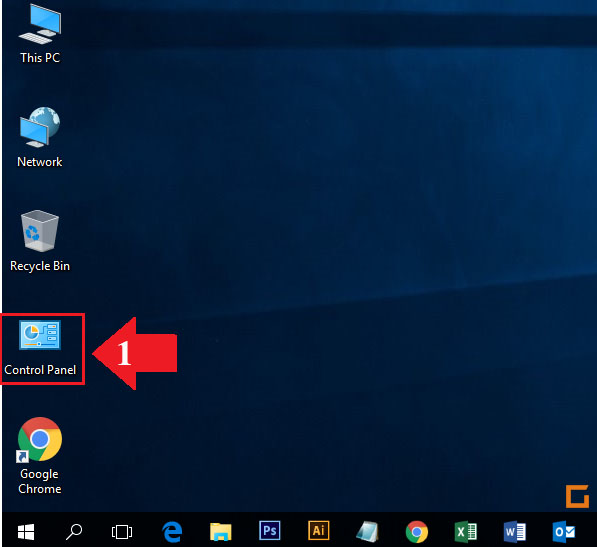Open the Windows Start menu
This screenshot has height=547, width=597.
(x=26, y=531)
